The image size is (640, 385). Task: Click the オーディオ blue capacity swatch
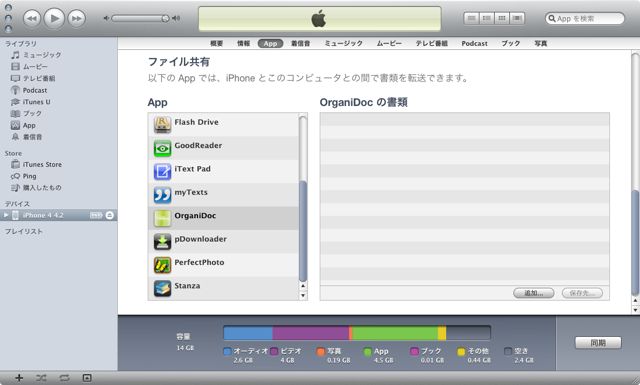[x=227, y=351]
